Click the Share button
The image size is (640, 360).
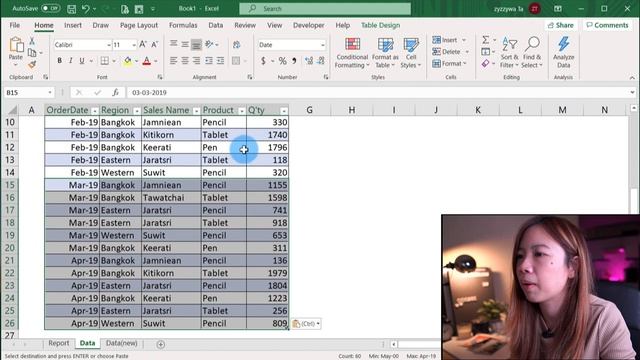560,25
